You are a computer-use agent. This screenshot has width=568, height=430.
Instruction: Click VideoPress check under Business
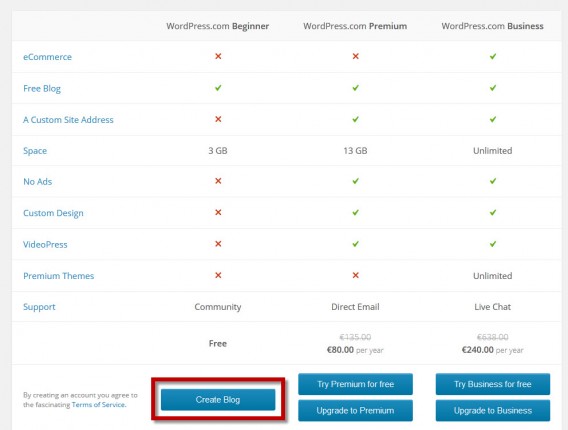click(x=493, y=244)
